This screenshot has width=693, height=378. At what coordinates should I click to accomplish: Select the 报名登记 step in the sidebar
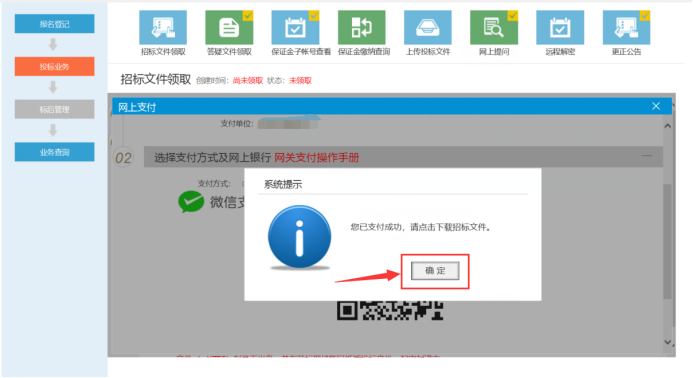(x=54, y=24)
